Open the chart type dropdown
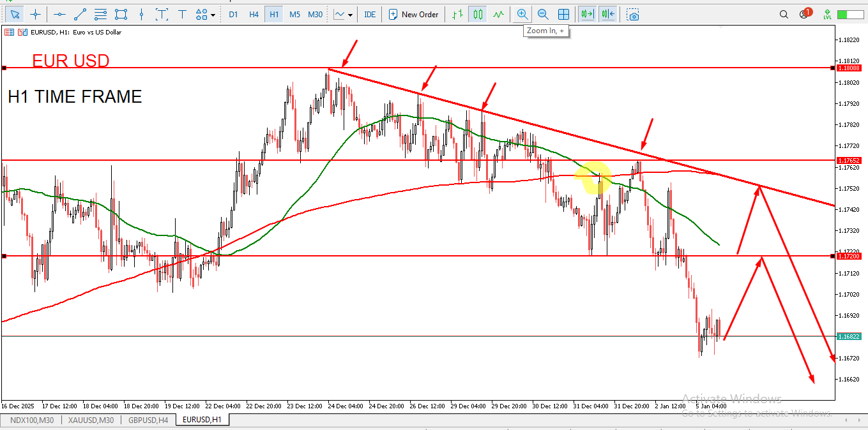Viewport: 868px width, 430px height. (343, 14)
